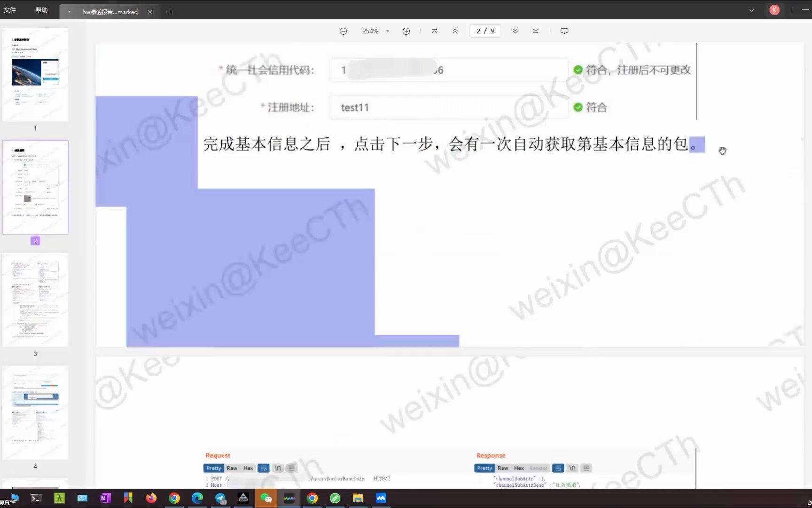Select page 4 thumbnail
812x508 pixels.
pos(35,413)
